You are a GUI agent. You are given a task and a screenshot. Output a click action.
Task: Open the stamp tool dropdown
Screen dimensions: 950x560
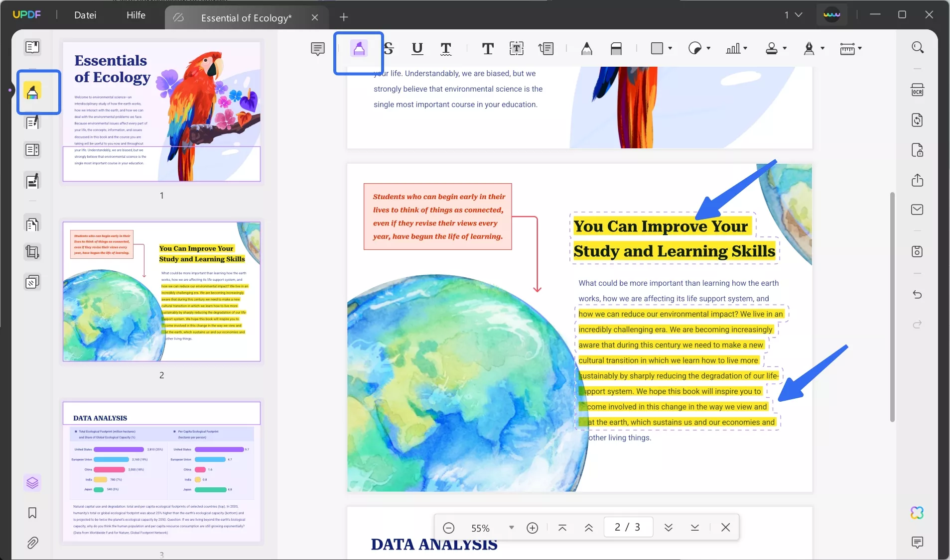click(x=784, y=48)
